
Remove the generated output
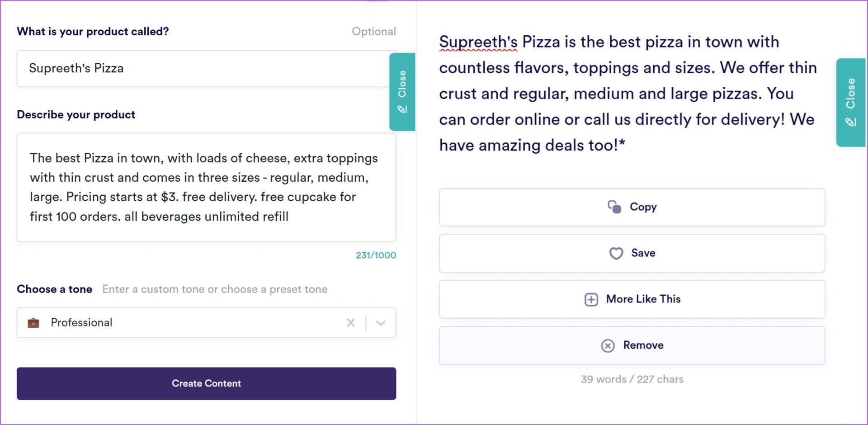632,345
